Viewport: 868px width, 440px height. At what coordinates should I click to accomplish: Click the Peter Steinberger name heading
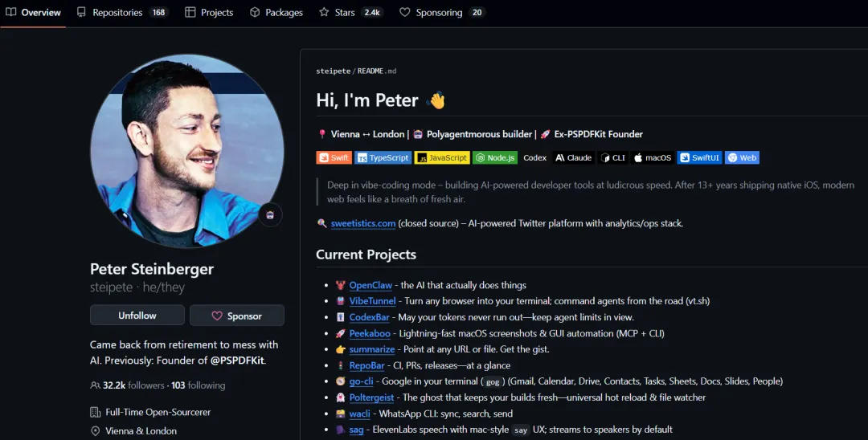click(x=152, y=269)
